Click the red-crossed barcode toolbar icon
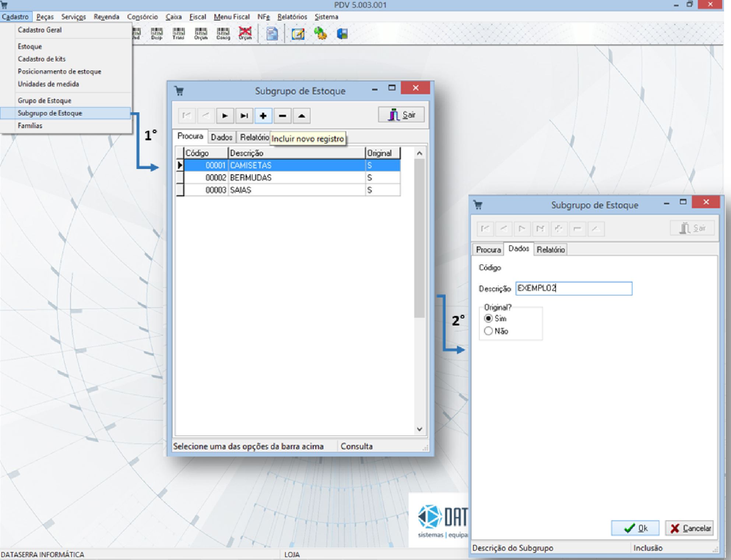The height and width of the screenshot is (560, 731). point(245,34)
